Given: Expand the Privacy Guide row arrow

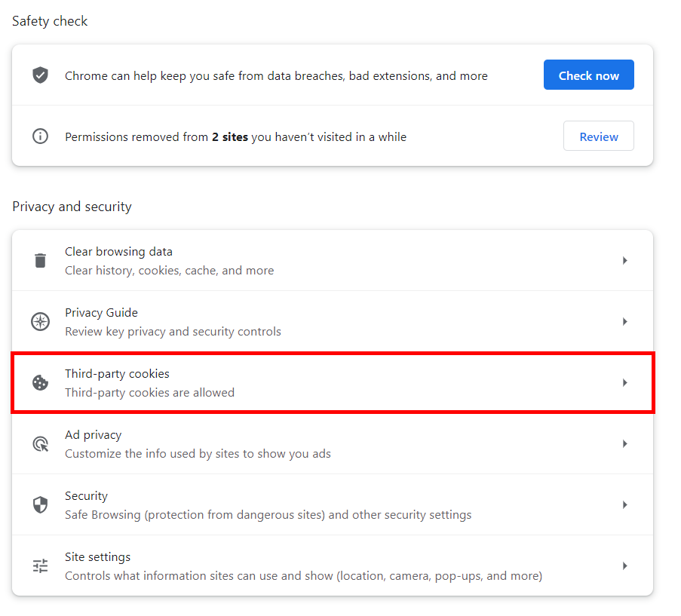Looking at the screenshot, I should [x=624, y=322].
